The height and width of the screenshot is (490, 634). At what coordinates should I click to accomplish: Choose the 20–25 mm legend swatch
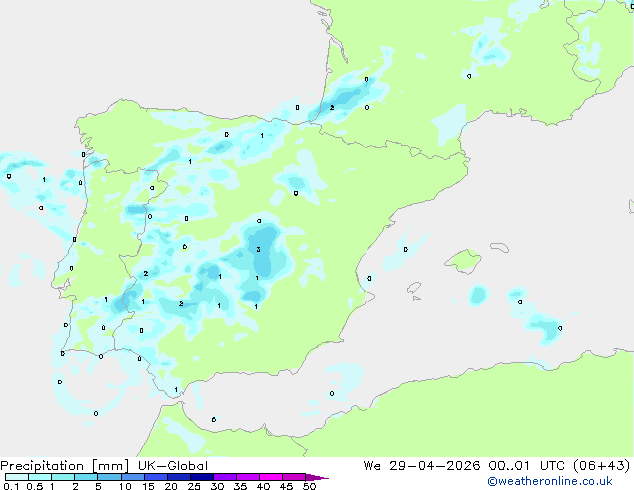click(x=178, y=477)
